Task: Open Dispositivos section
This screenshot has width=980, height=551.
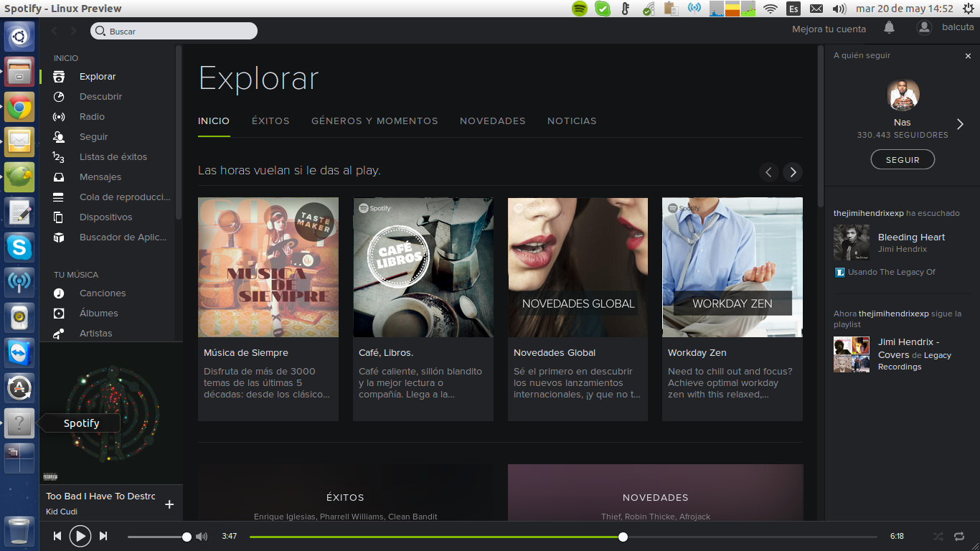Action: 106,217
